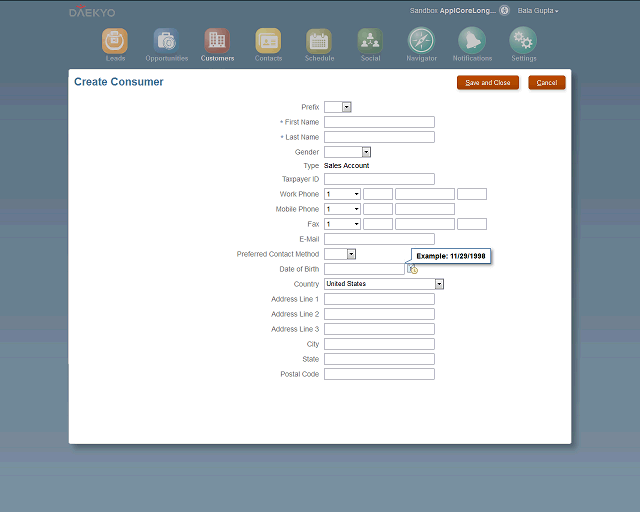Focus the Address Line 3 field

[379, 329]
